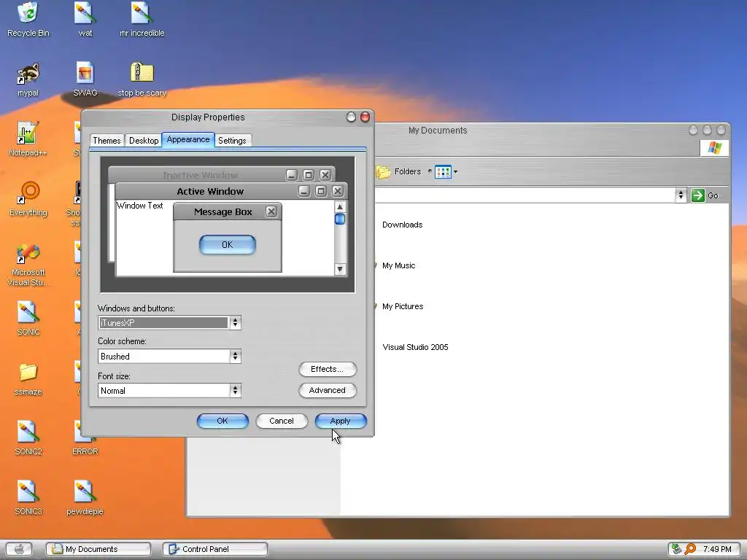Click the green tray icon beside magnifier
747x560 pixels.
[676, 549]
